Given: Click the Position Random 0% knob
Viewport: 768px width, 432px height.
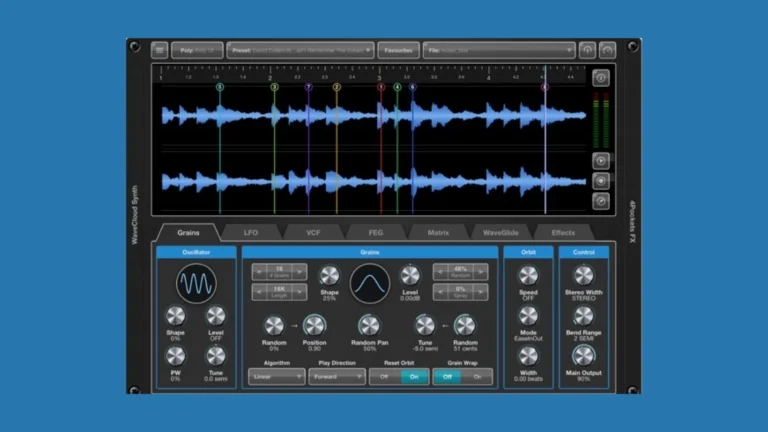Looking at the screenshot, I should [274, 326].
